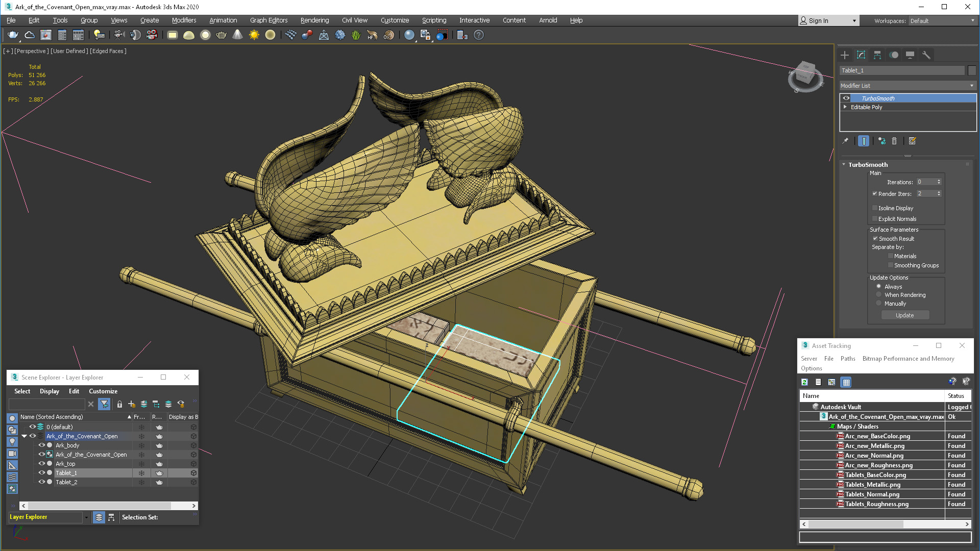Click the teapot render icon in main toolbar
Screen dimensions: 980x551
pos(13,35)
